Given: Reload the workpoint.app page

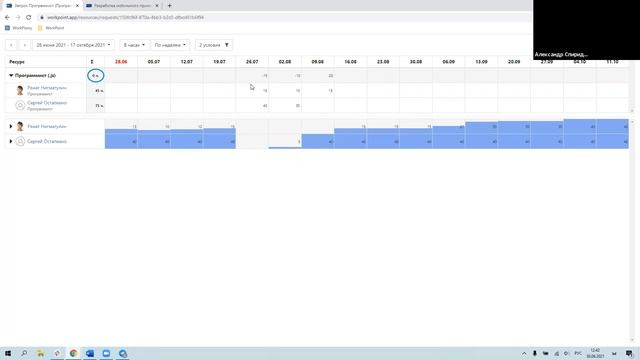Looking at the screenshot, I should pos(29,18).
